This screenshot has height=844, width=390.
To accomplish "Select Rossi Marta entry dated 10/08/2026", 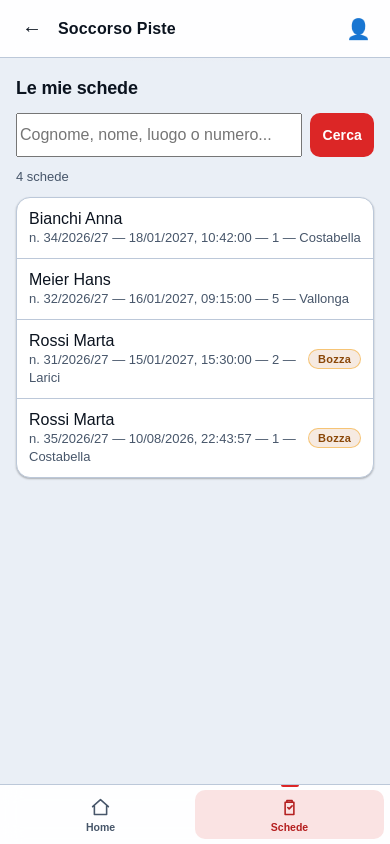I will click(195, 438).
